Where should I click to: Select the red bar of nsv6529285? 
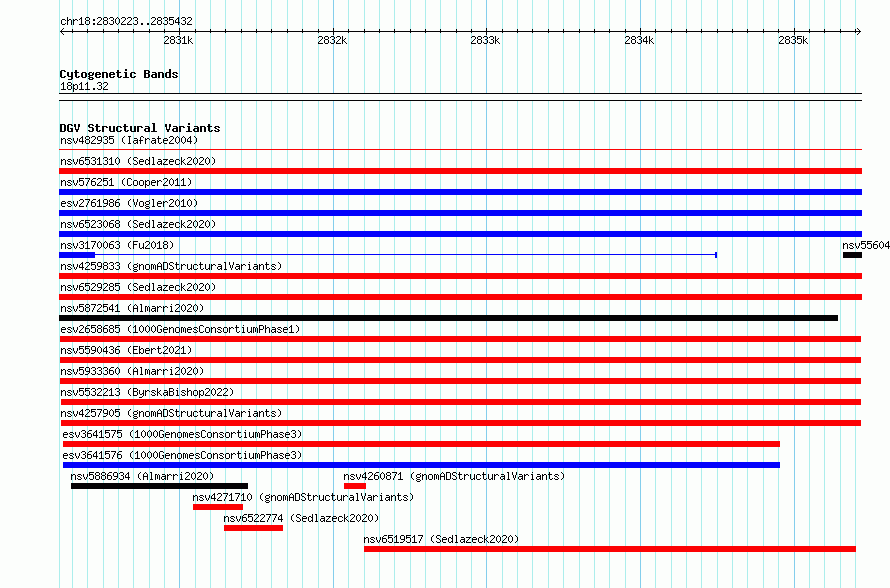(x=460, y=297)
